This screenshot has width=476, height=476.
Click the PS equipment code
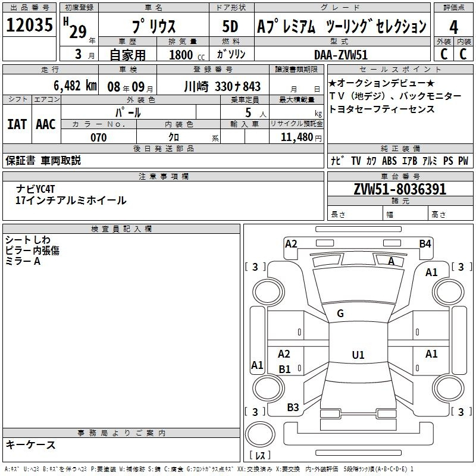tap(448, 161)
